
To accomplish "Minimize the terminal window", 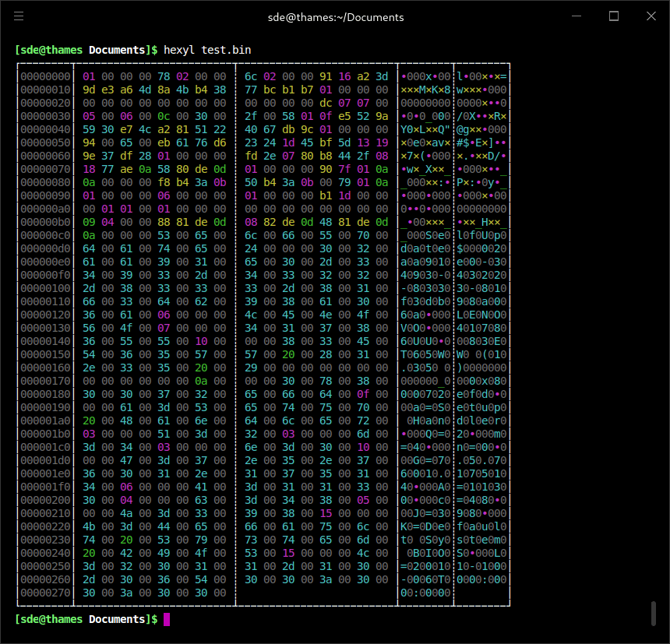I will 577,16.
